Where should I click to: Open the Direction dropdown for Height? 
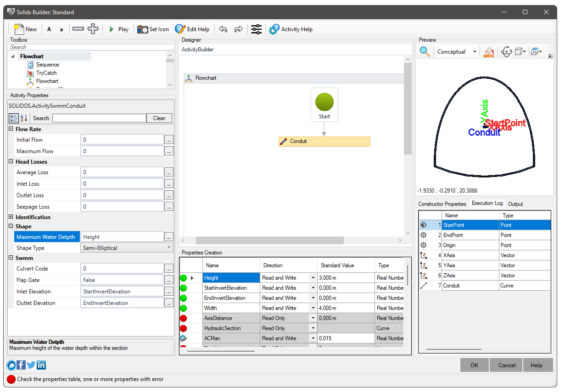(x=313, y=278)
